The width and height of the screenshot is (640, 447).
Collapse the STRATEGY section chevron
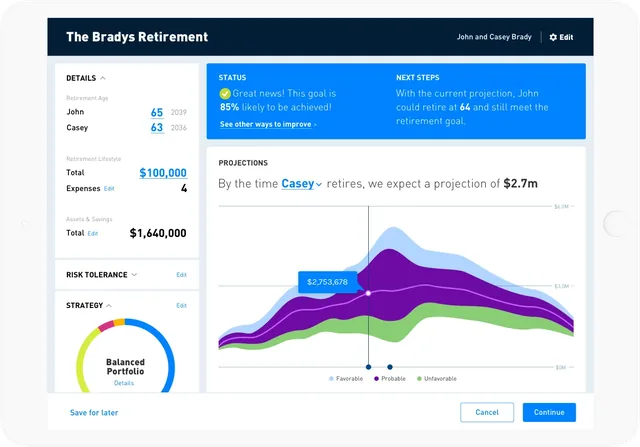coord(109,305)
